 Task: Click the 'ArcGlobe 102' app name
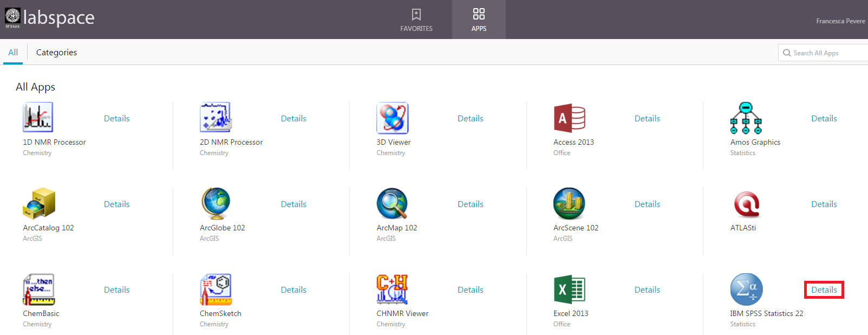[x=223, y=228]
